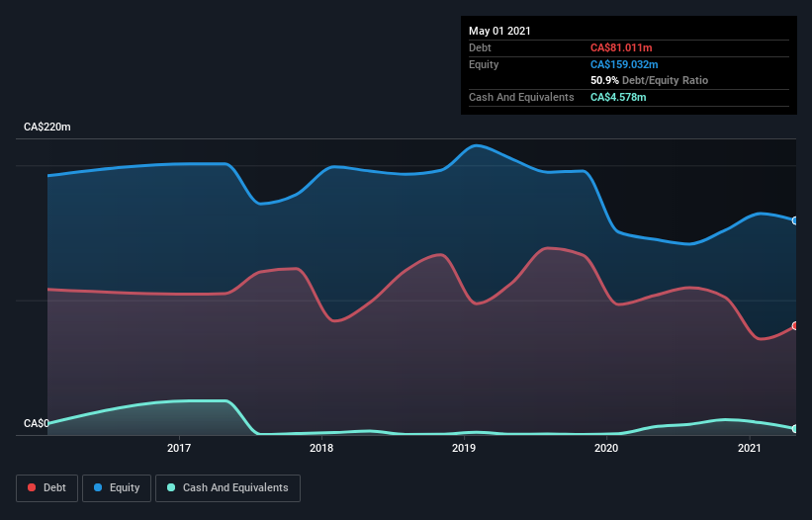Click Cash And Equivalents label in the tooltip
This screenshot has width=812, height=520.
521,97
